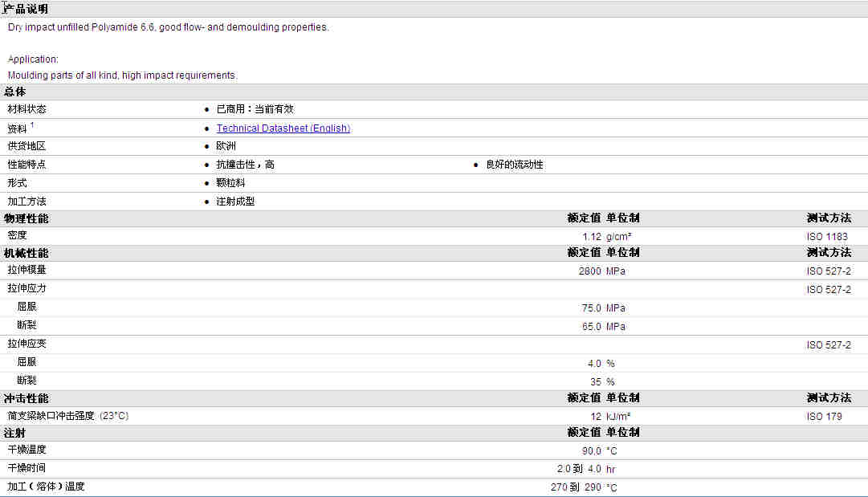Click the 材料状态 row label
This screenshot has height=497, width=868.
pyautogui.click(x=26, y=109)
